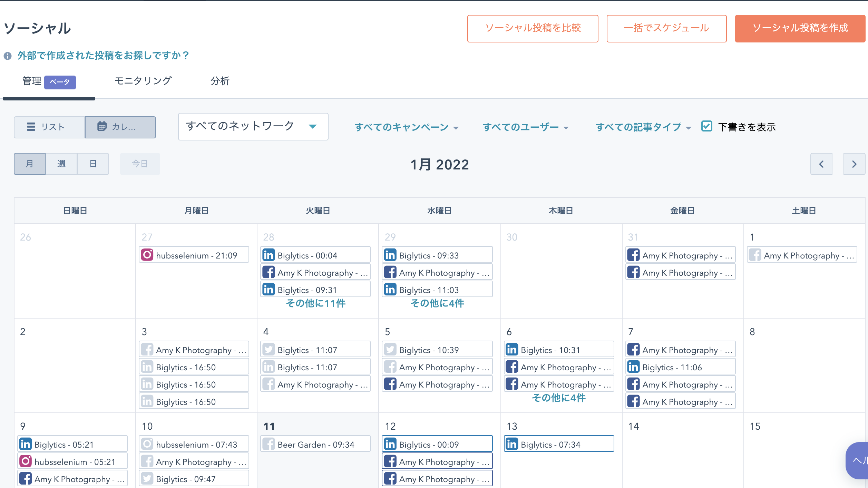Open the LinkedIn post Biglytics - 00:04
The width and height of the screenshot is (868, 488).
315,255
